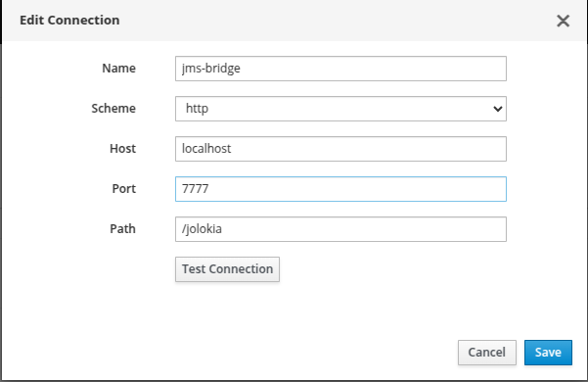Open the Scheme dropdown showing http
The height and width of the screenshot is (382, 588).
click(340, 109)
